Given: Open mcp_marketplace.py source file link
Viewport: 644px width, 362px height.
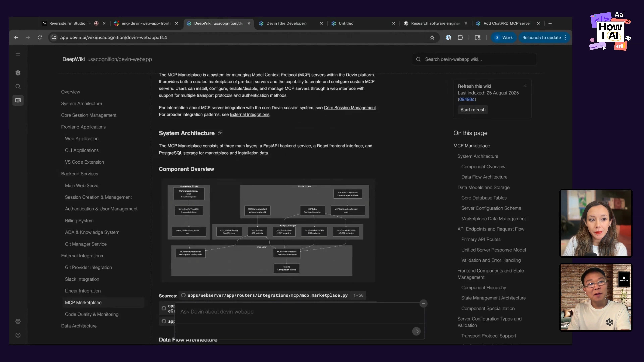Looking at the screenshot, I should point(267,295).
